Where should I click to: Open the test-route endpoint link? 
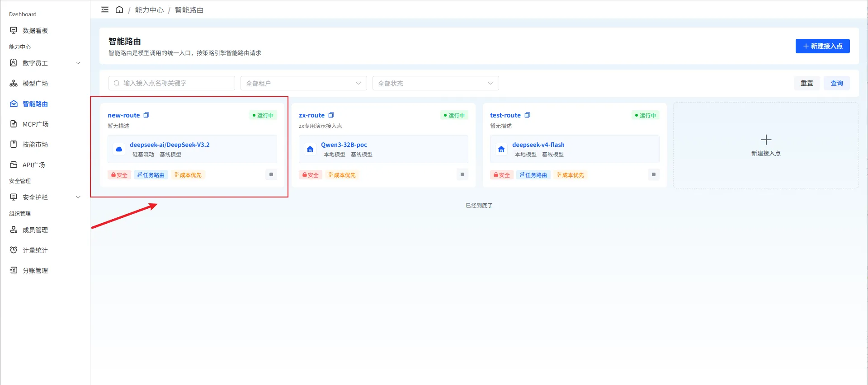tap(505, 115)
